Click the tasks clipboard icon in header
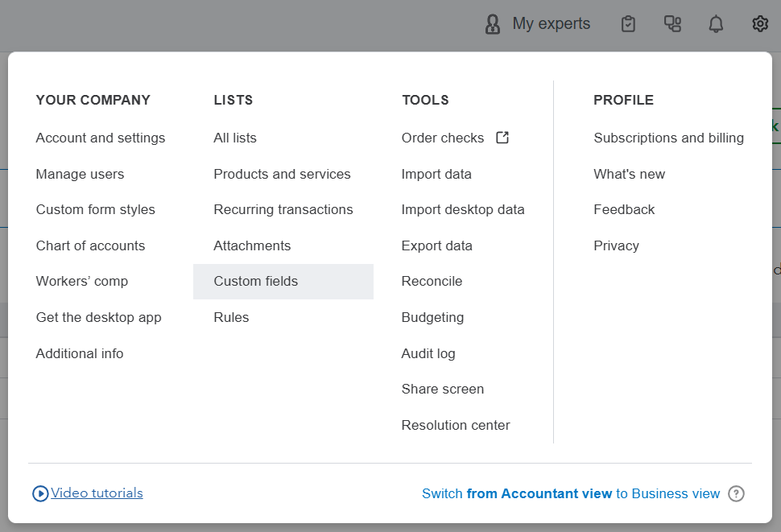This screenshot has width=781, height=532. tap(629, 24)
